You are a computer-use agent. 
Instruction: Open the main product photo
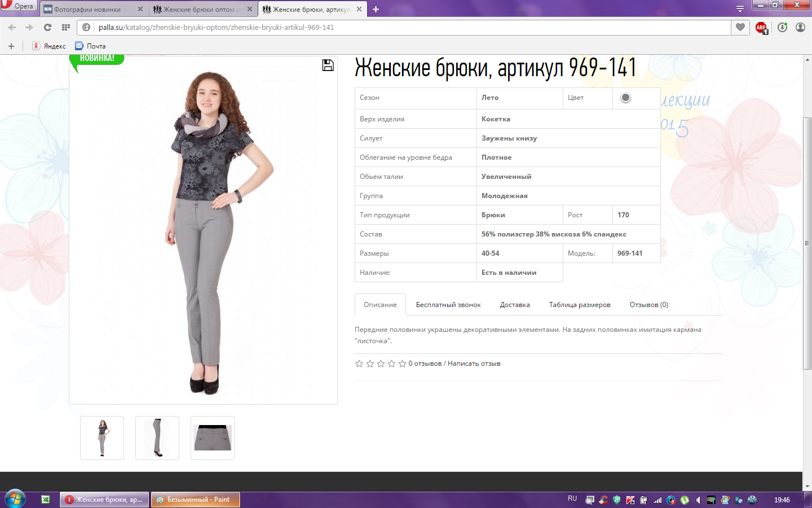click(x=203, y=230)
